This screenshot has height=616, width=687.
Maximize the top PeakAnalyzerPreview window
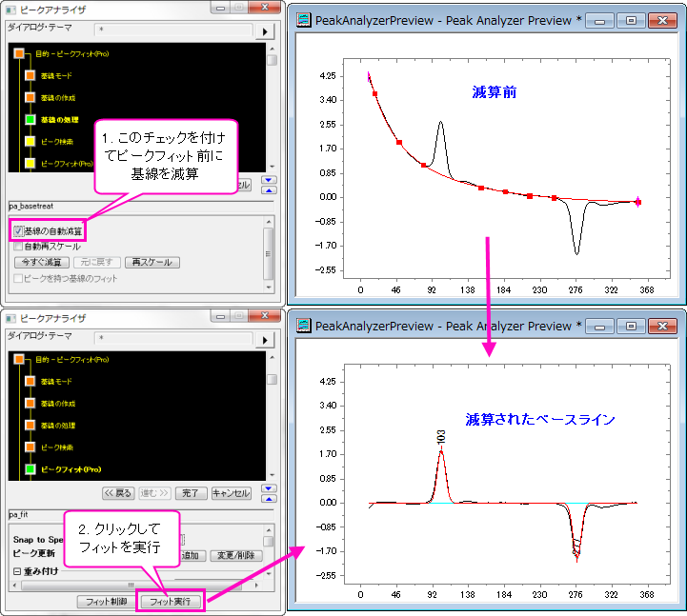click(x=631, y=21)
